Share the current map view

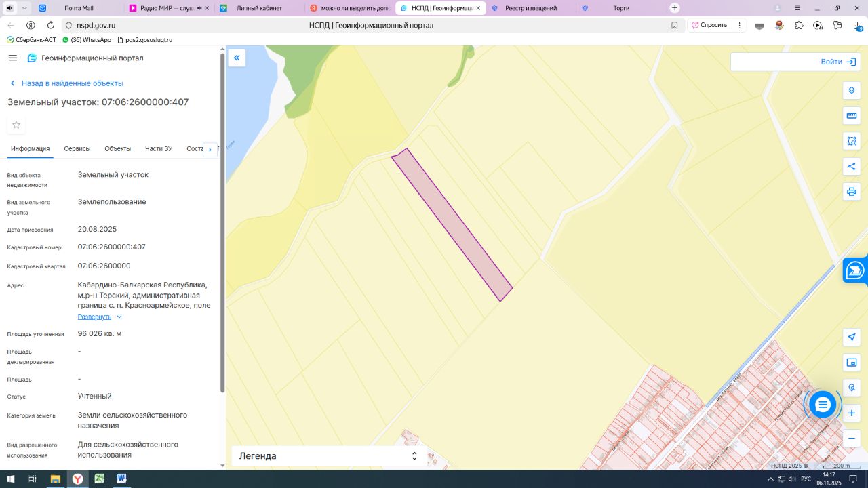click(852, 167)
